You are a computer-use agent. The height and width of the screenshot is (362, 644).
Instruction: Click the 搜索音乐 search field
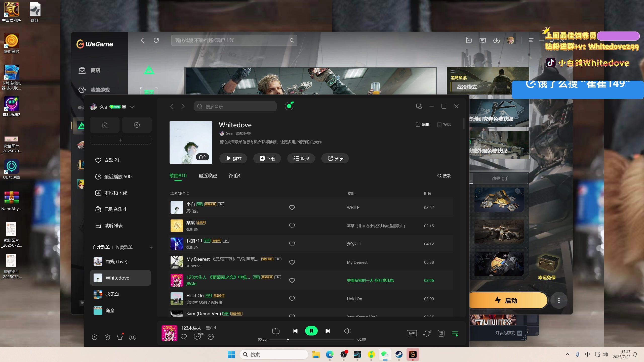click(235, 106)
